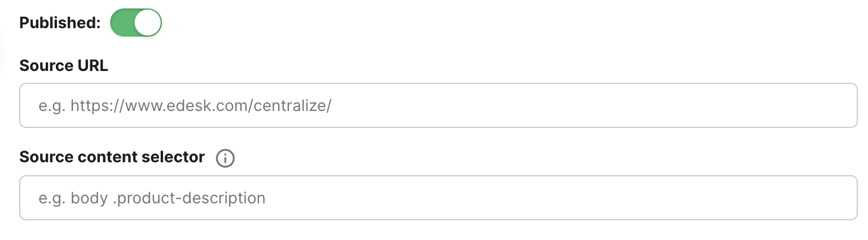Click the info icon beside Source content selector
Screen dimensions: 868x240
pyautogui.click(x=225, y=158)
